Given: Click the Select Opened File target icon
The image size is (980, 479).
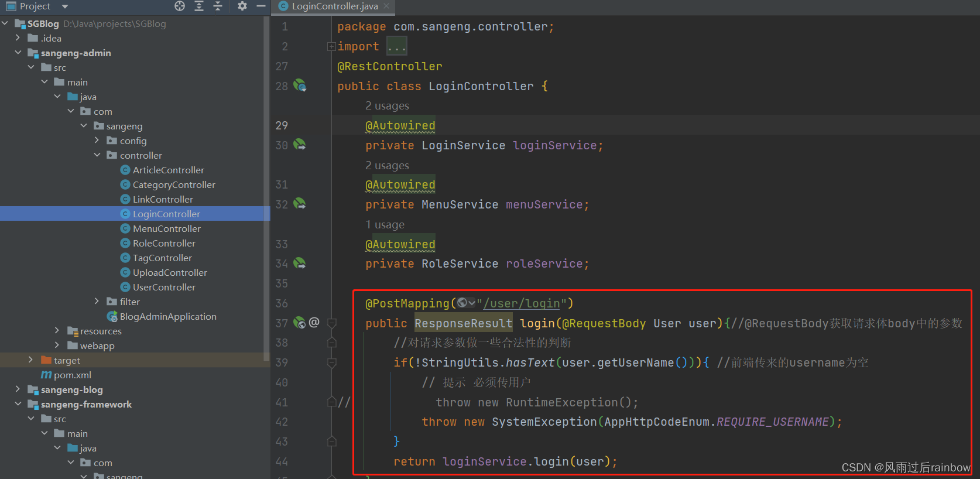Looking at the screenshot, I should (x=180, y=6).
